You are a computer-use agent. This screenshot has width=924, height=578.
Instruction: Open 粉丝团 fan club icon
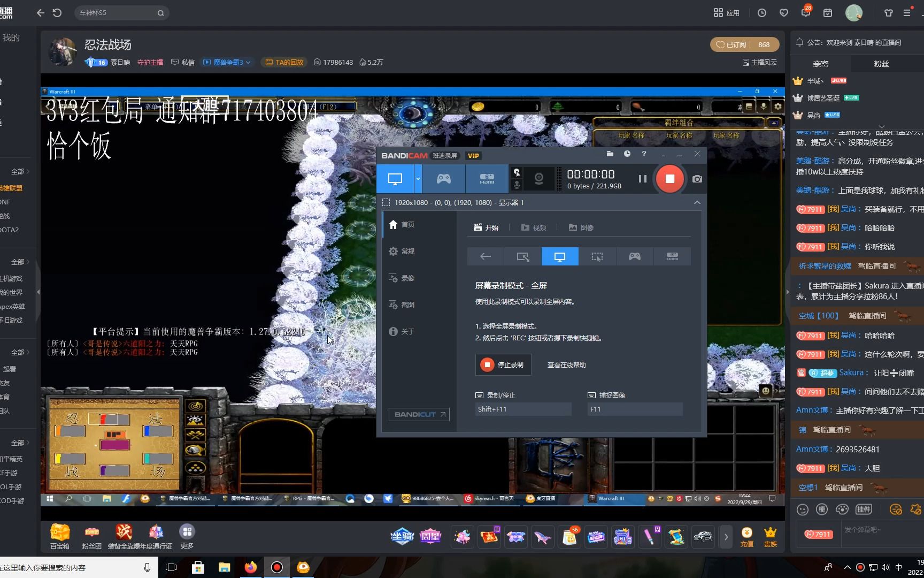tap(92, 536)
